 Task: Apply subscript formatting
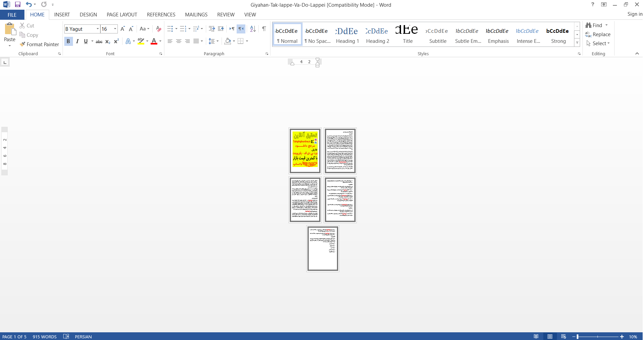pos(108,41)
